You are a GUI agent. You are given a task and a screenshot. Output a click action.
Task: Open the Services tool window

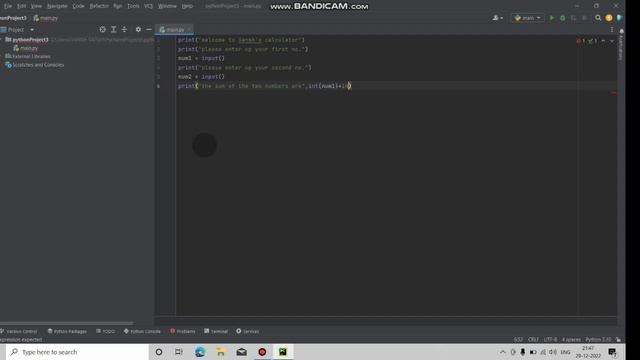(247, 331)
